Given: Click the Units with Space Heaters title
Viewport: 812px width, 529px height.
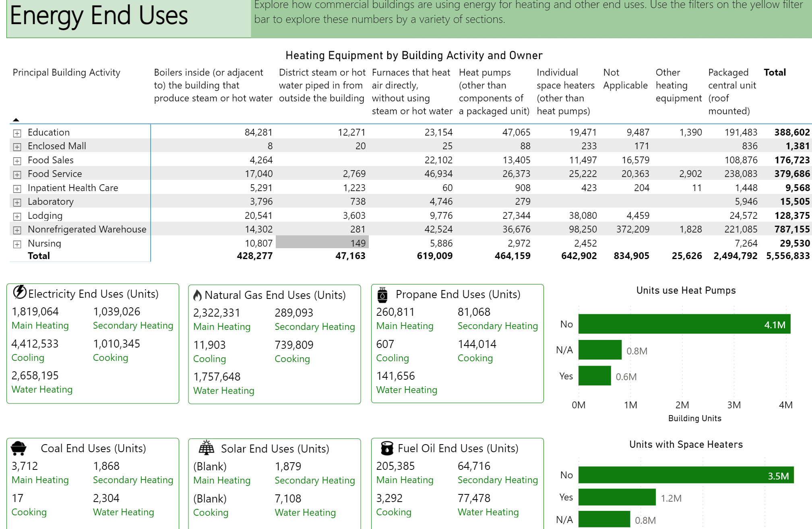Looking at the screenshot, I should click(686, 445).
